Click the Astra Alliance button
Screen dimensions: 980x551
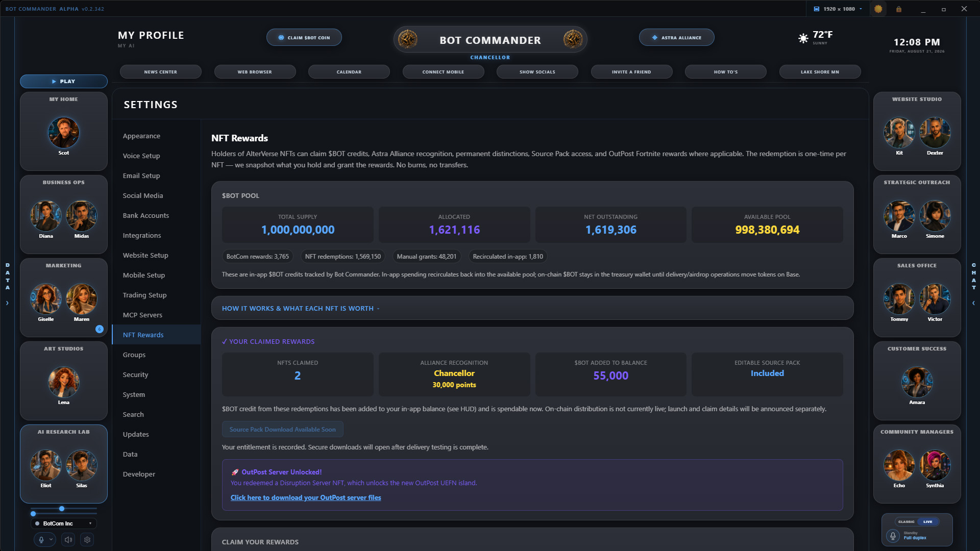(x=677, y=37)
